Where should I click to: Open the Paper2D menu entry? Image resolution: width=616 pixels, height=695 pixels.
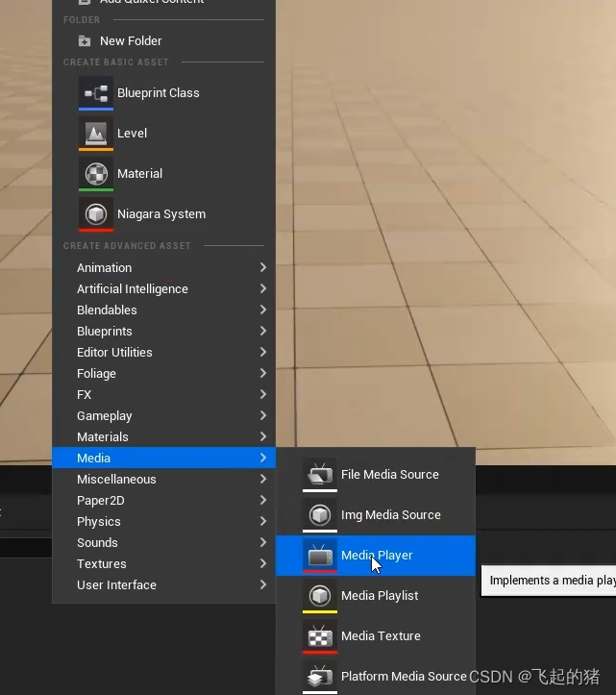164,501
